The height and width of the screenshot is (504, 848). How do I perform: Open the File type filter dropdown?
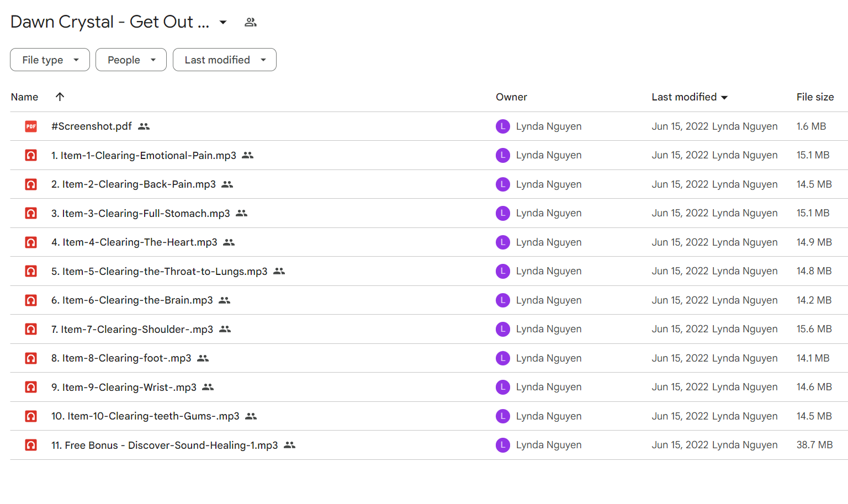pyautogui.click(x=50, y=60)
